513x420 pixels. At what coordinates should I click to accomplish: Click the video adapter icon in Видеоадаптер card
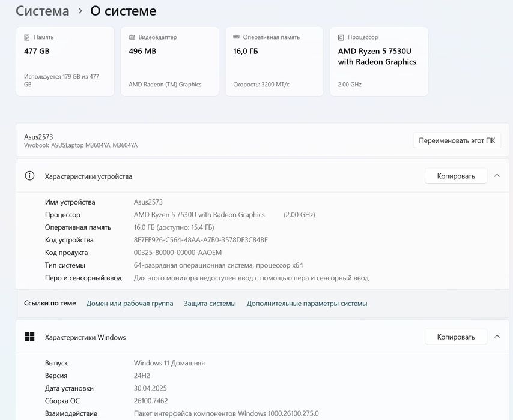[132, 37]
